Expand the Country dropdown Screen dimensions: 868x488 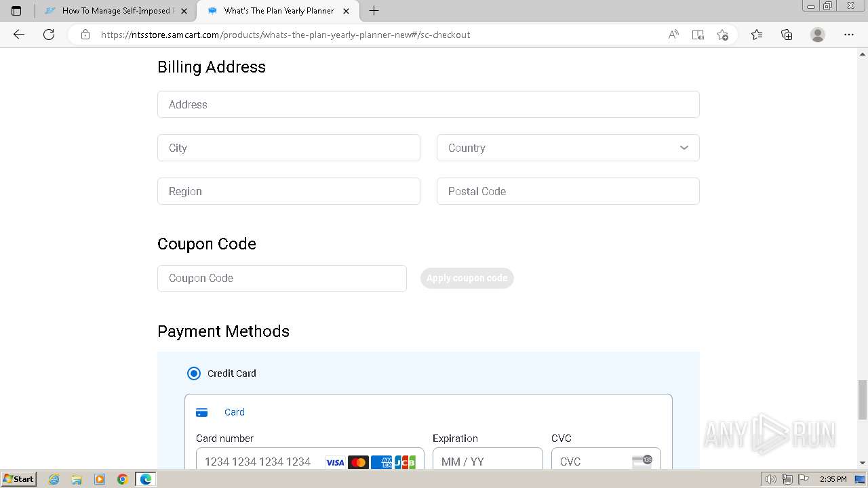[568, 148]
